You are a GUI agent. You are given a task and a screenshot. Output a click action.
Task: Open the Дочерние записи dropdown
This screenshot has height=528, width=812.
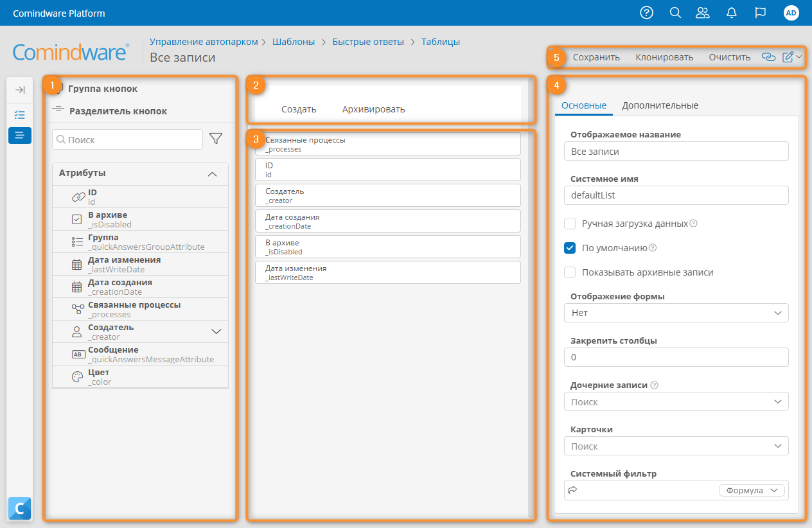(x=676, y=402)
